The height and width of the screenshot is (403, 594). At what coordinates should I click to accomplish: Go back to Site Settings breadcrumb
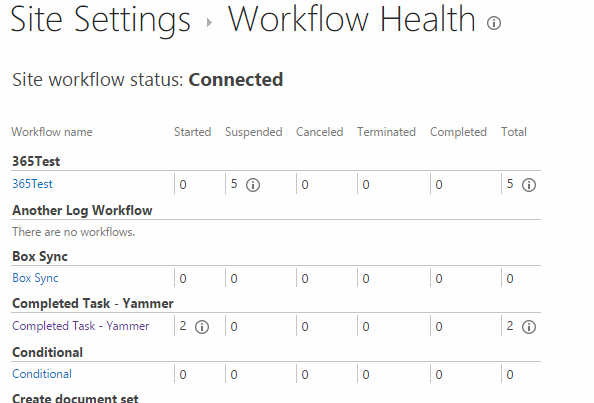pos(100,20)
